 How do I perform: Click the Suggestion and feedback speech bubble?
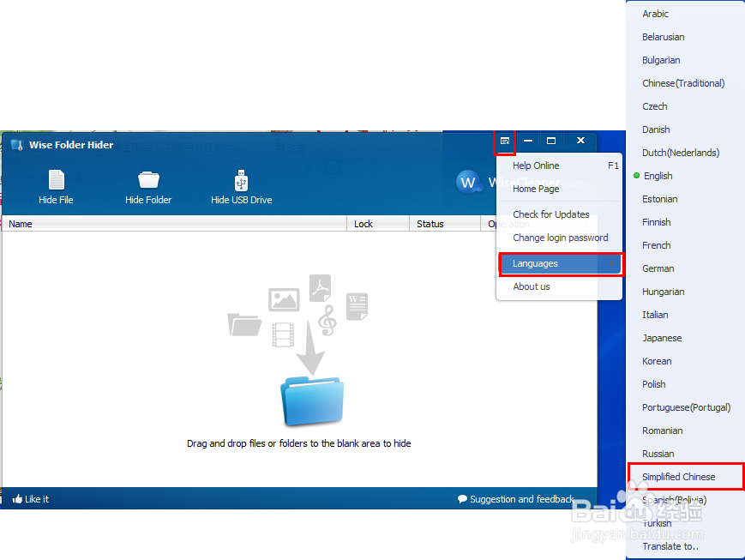tap(462, 499)
